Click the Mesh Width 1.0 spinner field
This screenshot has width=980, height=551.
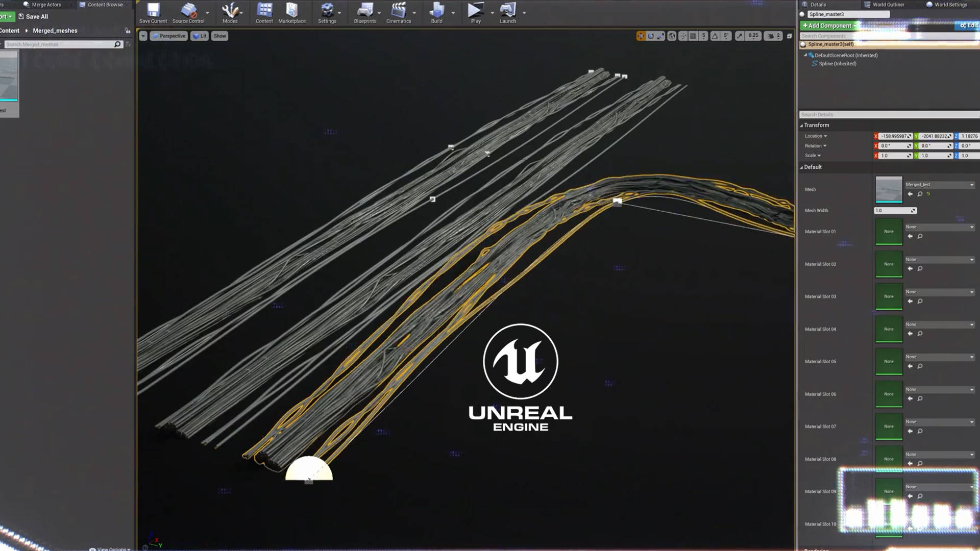(895, 211)
